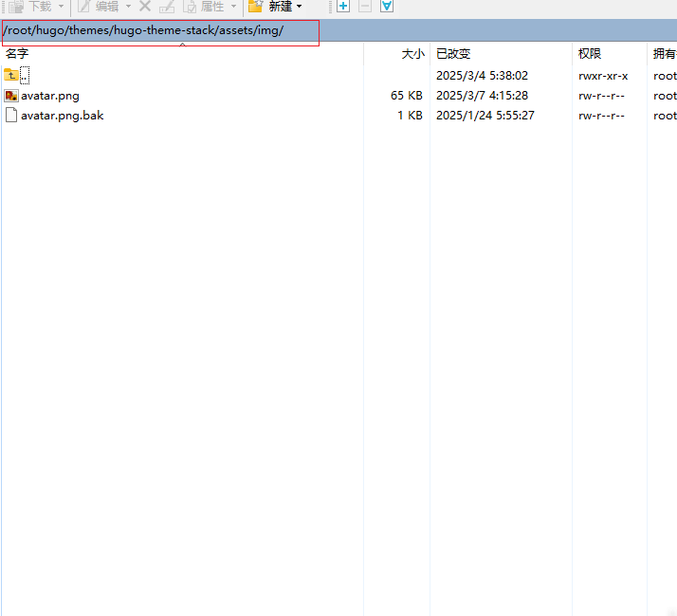Sort files by the 大小 column header
Screen dimensions: 677x616
pyautogui.click(x=413, y=54)
